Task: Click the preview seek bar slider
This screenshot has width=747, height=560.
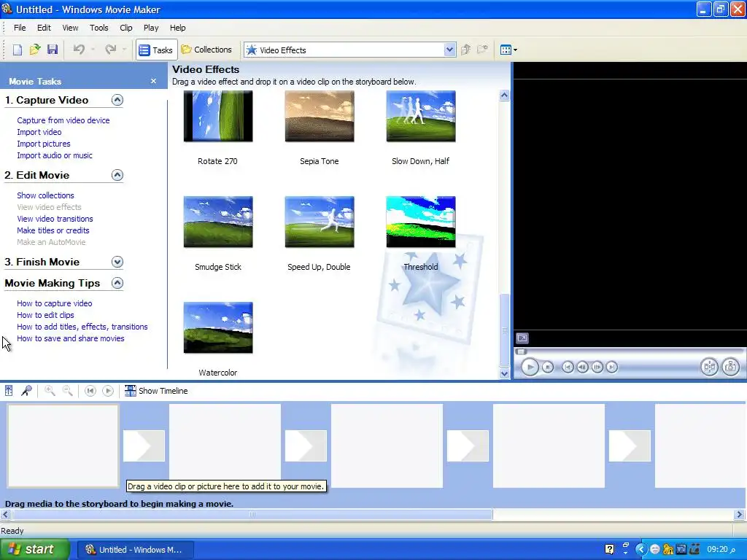Action: 521,352
